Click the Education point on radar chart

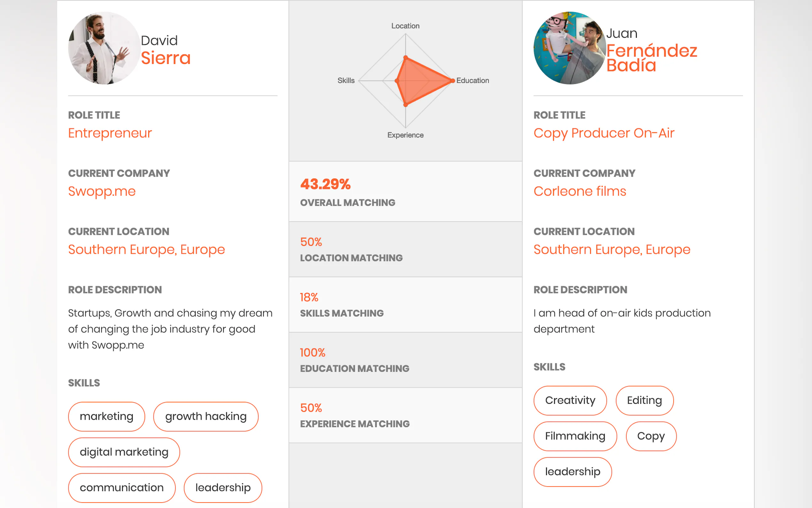click(452, 81)
